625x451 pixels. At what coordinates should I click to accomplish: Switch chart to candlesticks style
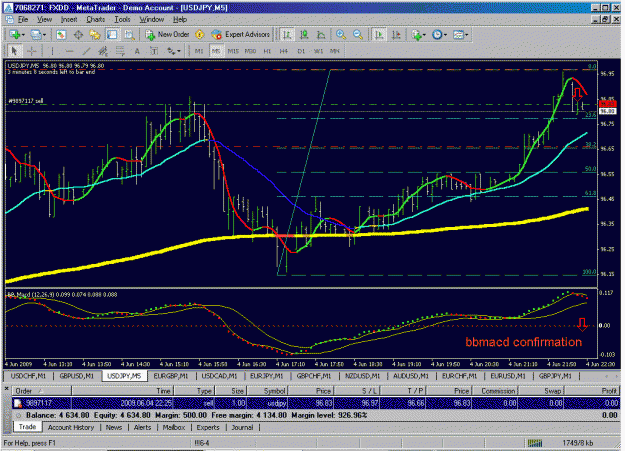304,35
